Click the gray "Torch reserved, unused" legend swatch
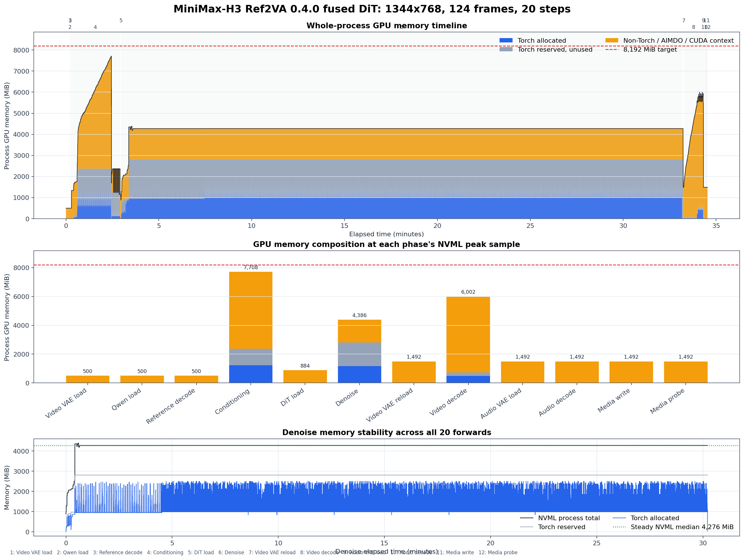Viewport: 744px width, 560px height. (x=506, y=49)
